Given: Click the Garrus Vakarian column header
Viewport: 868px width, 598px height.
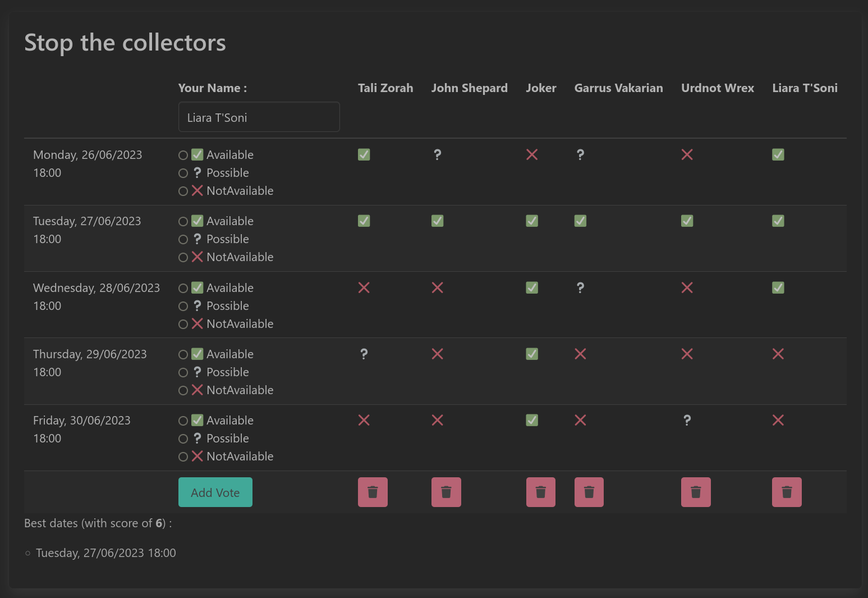Looking at the screenshot, I should (x=619, y=88).
